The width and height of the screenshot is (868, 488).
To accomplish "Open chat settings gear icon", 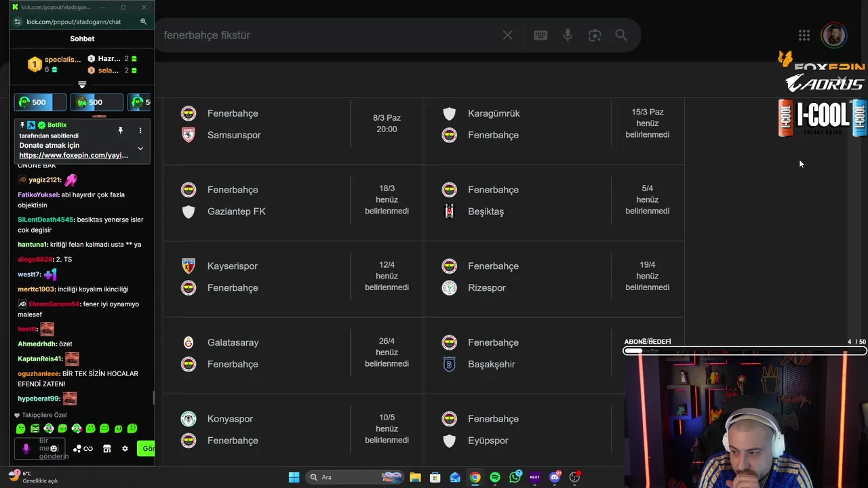I will point(125,449).
